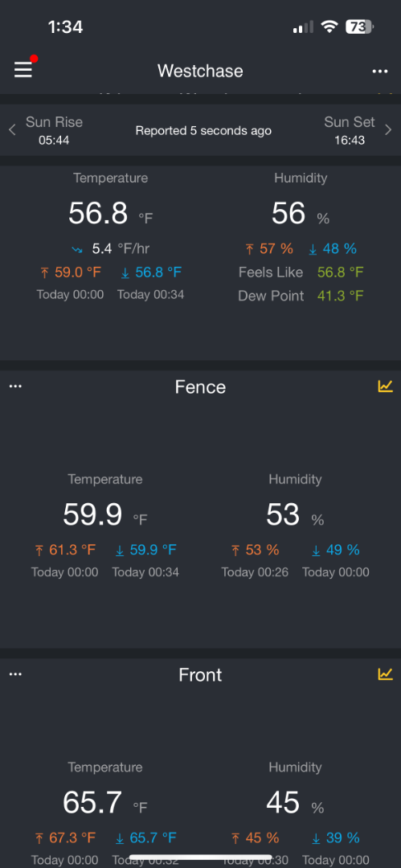Tap the temperature trend arrow 5.4 °F/hr
Viewport: 401px width, 868px height.
[111, 249]
